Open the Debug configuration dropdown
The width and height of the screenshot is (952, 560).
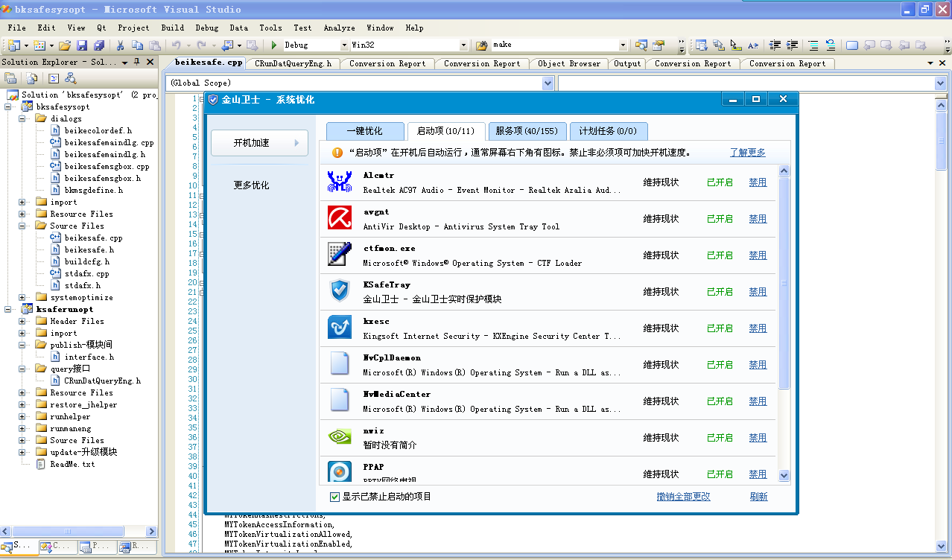click(x=344, y=45)
